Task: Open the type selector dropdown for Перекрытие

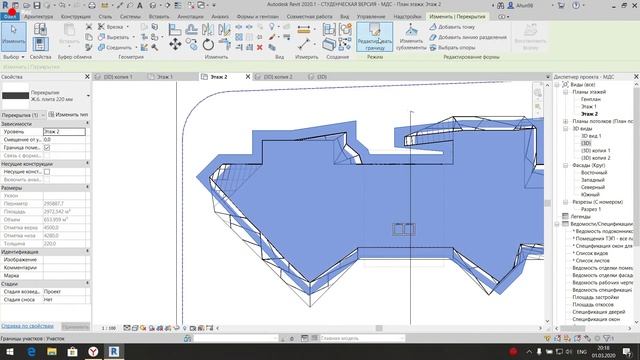Action: pos(88,96)
